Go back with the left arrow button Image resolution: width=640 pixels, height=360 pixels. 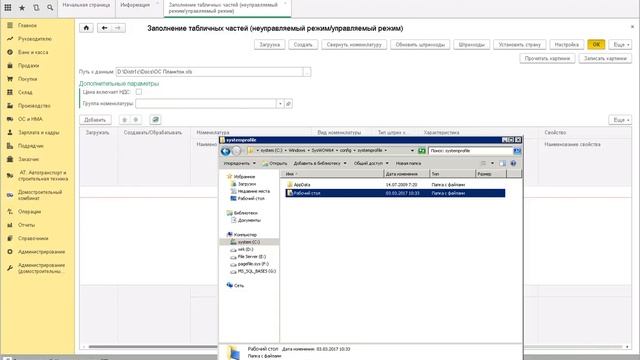pos(104,28)
